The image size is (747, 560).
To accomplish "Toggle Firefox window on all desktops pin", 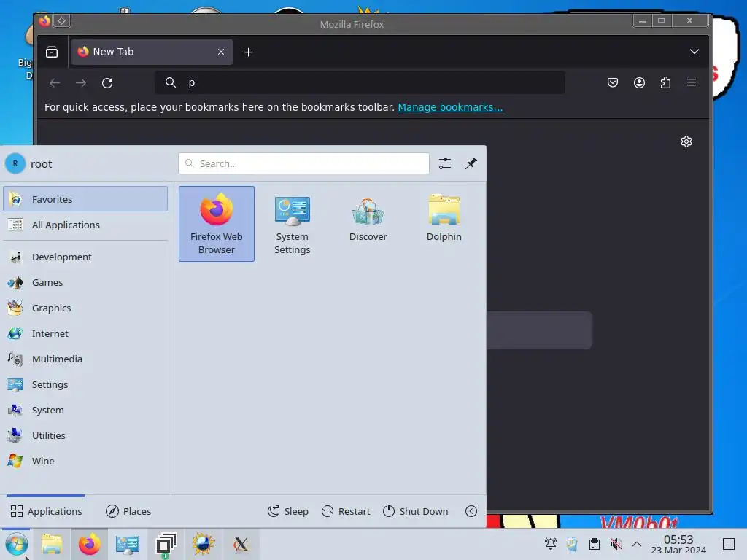I will pos(61,21).
